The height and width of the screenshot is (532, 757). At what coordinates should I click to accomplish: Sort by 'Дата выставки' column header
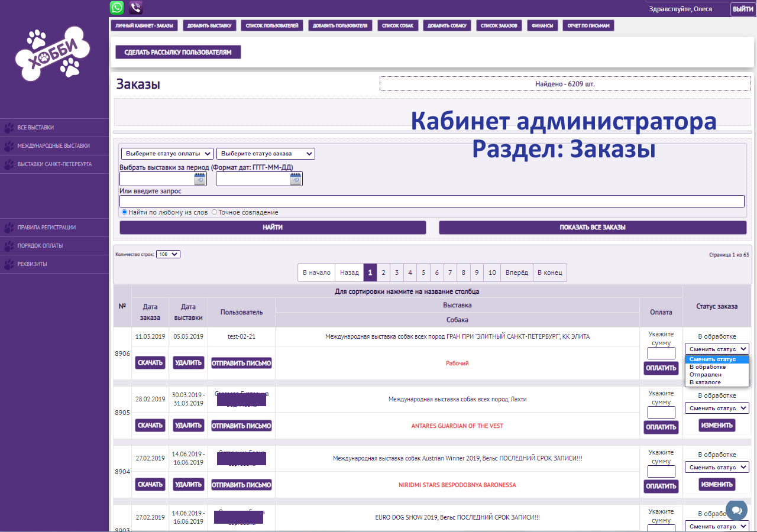pyautogui.click(x=188, y=312)
